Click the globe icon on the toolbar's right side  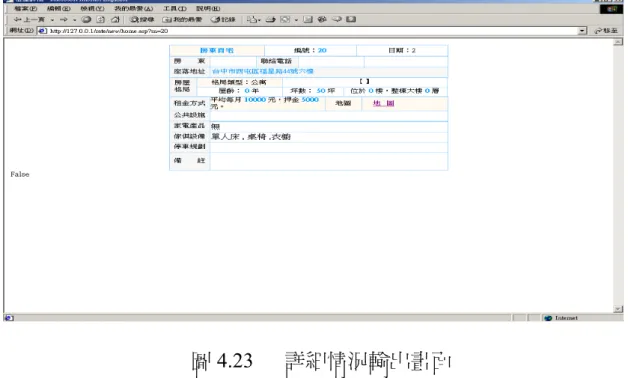click(x=322, y=19)
